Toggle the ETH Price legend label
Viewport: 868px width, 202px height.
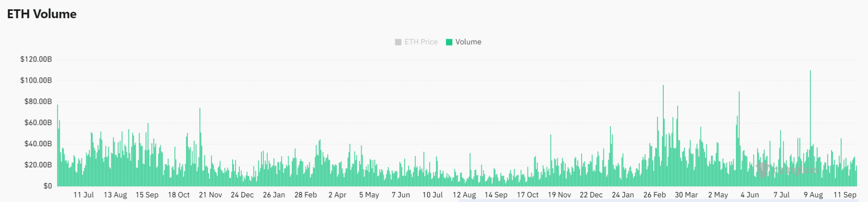(x=421, y=42)
